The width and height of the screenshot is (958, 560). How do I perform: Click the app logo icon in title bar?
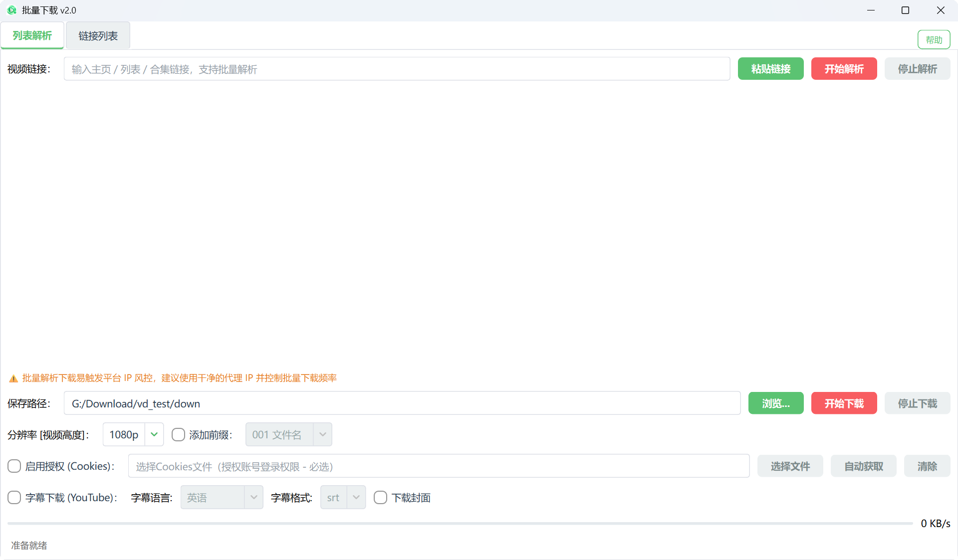click(11, 10)
